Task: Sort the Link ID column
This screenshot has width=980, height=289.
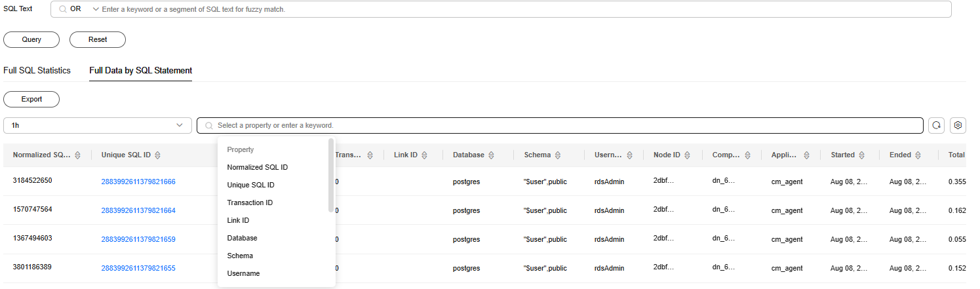Action: [425, 155]
